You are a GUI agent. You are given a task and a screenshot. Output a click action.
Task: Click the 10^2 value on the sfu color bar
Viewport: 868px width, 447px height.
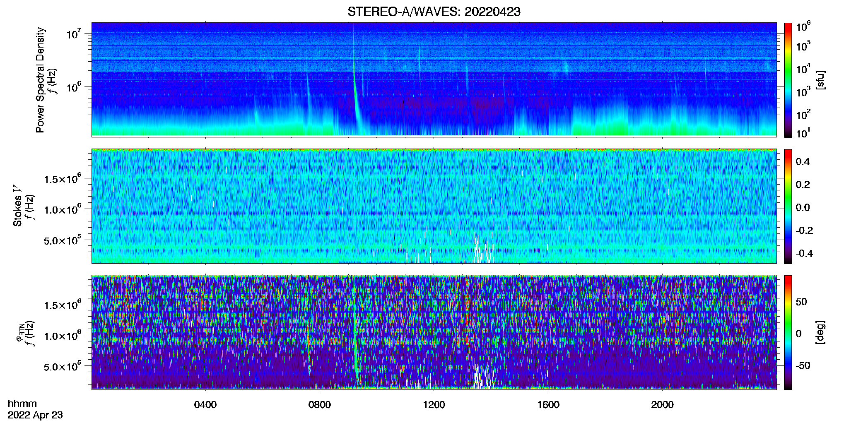(803, 114)
